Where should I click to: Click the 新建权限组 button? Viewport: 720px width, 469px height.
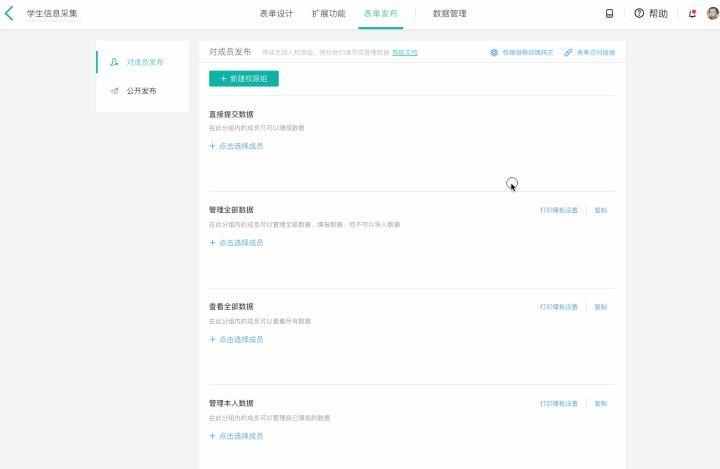click(243, 78)
